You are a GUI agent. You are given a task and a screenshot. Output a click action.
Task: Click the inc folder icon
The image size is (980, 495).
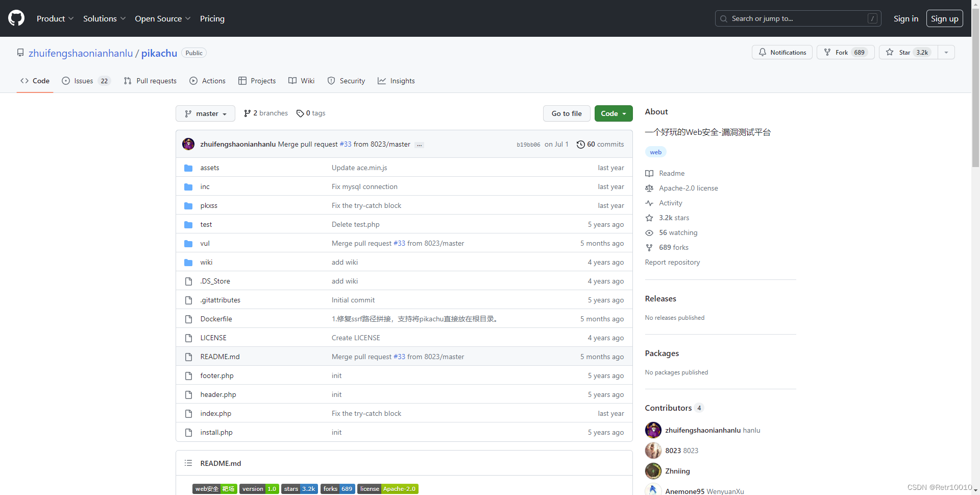[x=188, y=187]
